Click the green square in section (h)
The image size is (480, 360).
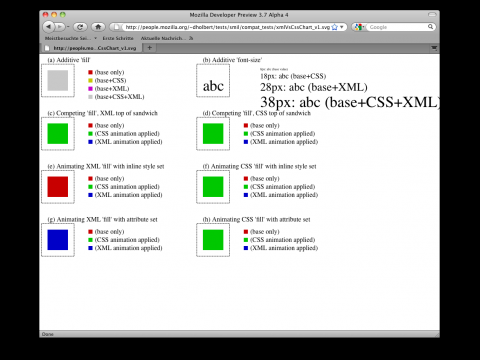[213, 240]
